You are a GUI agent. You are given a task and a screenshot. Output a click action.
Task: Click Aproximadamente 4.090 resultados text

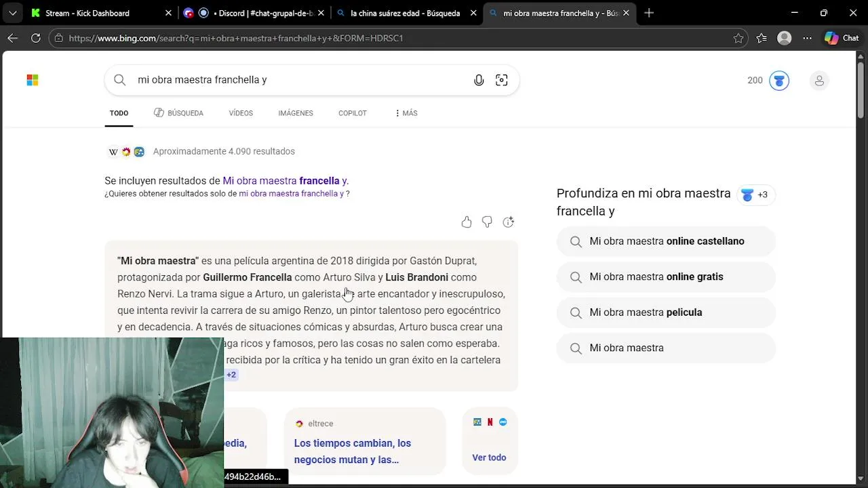(224, 152)
